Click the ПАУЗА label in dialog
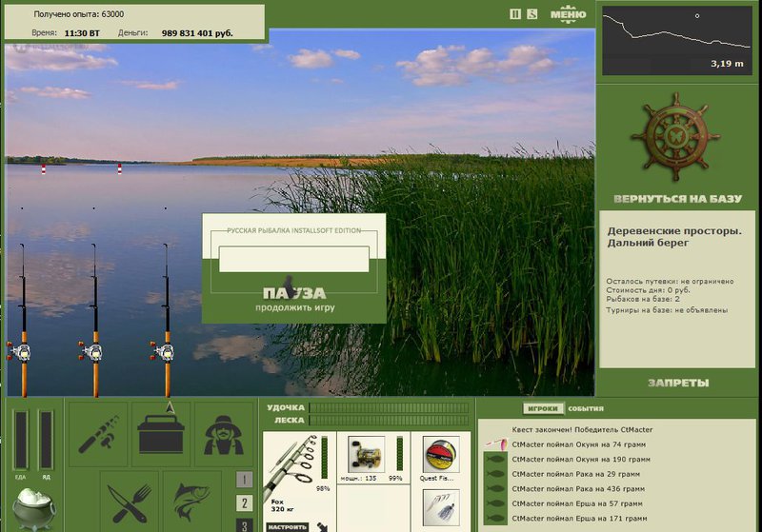Viewport: 762px width, 532px height. pyautogui.click(x=294, y=293)
